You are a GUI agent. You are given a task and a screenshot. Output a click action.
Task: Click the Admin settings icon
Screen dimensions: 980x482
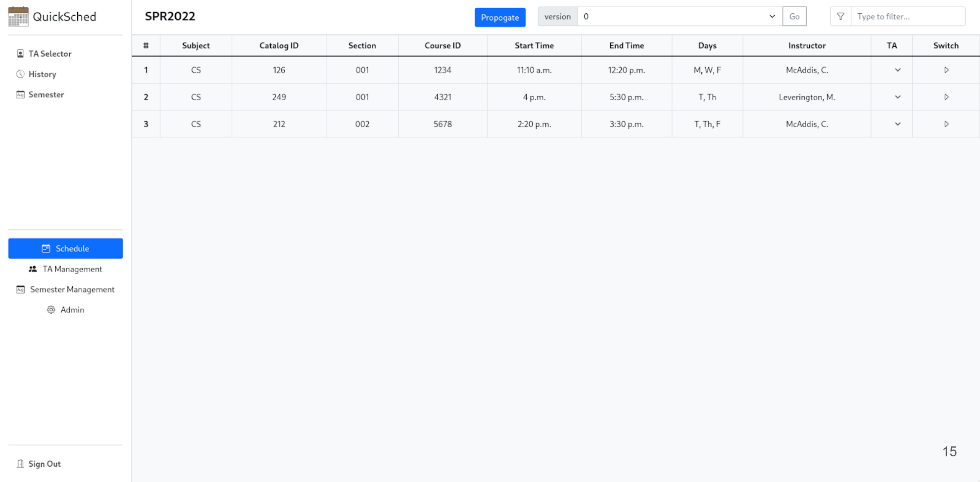(50, 310)
